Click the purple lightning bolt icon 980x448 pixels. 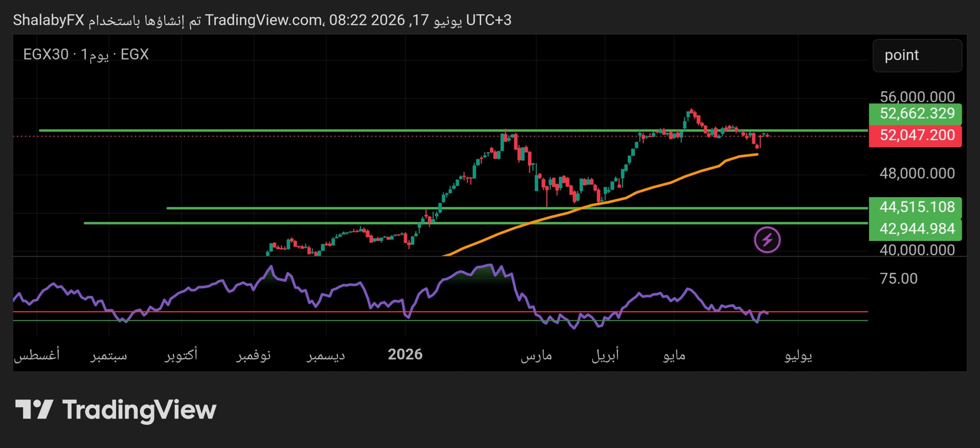point(767,240)
